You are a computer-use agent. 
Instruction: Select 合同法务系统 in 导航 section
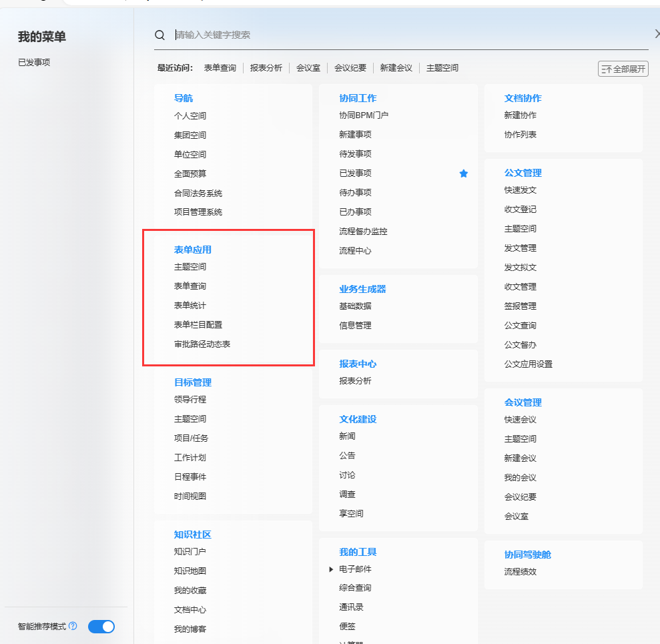198,194
